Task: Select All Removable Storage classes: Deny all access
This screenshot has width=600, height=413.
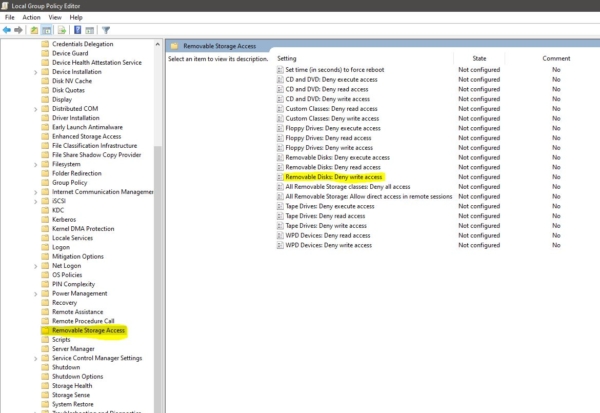Action: click(x=348, y=187)
